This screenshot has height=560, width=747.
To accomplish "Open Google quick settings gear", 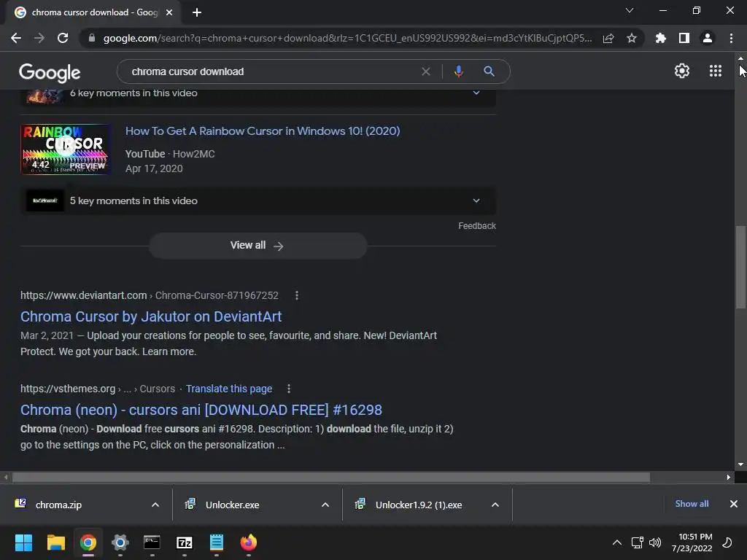I will (x=682, y=71).
